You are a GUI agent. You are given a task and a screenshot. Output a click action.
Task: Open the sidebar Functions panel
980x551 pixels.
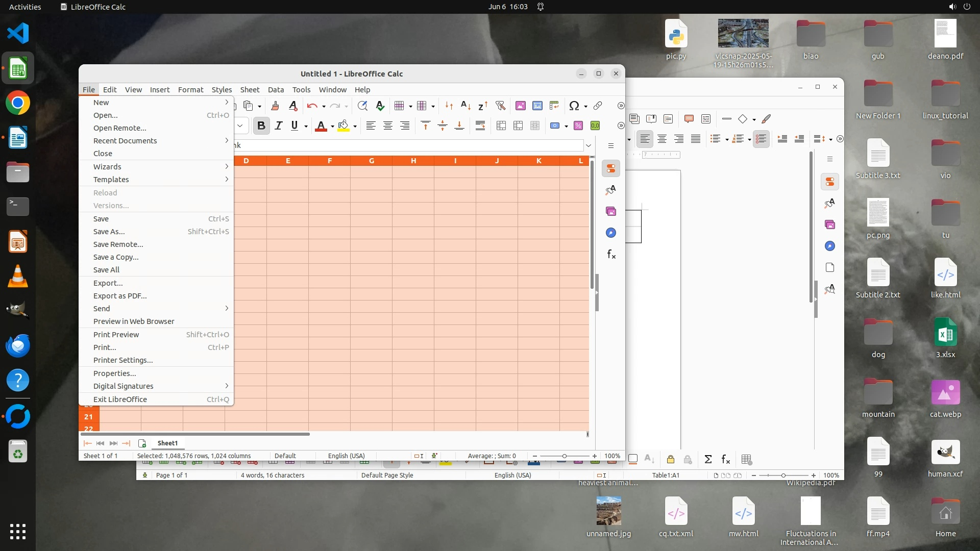611,255
